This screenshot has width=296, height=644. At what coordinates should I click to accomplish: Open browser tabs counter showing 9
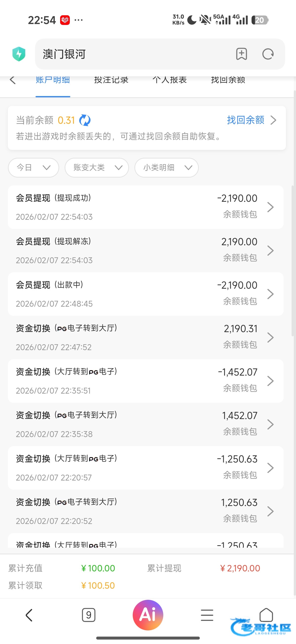point(89,615)
